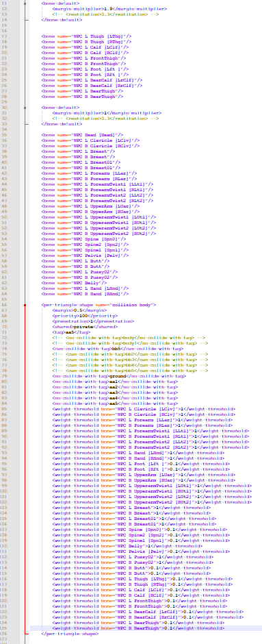Click the closing per-triangle-shape tag on line 126

[x=70, y=634]
